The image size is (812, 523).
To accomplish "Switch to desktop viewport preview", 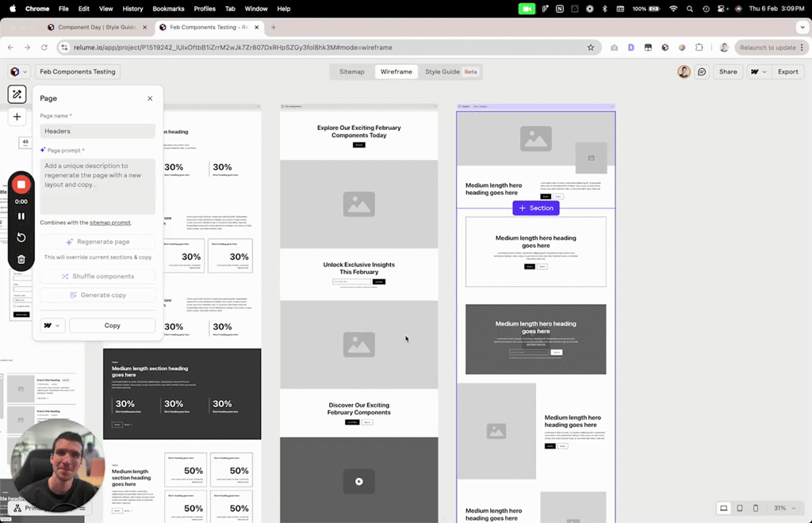I will coord(723,508).
